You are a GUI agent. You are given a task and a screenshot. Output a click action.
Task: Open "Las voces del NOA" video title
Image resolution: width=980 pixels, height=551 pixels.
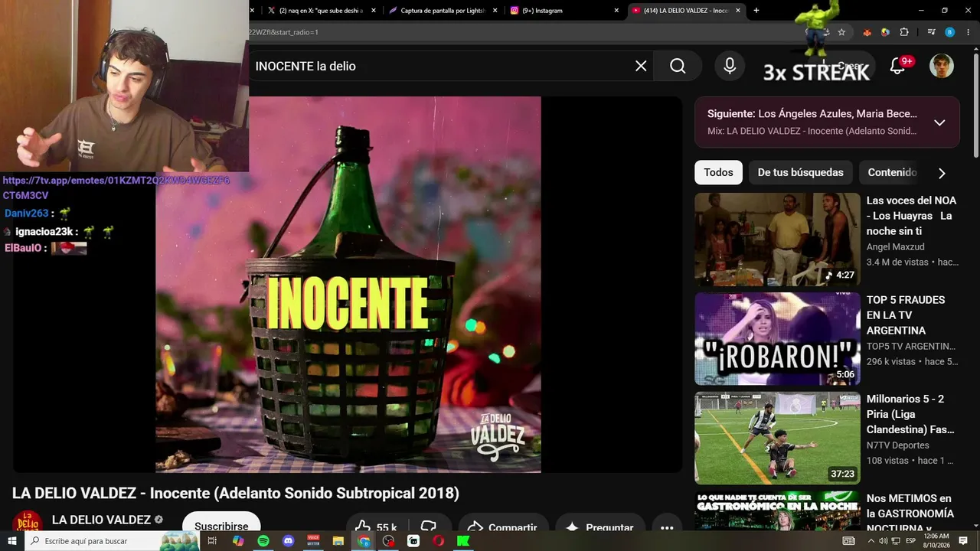[911, 215]
